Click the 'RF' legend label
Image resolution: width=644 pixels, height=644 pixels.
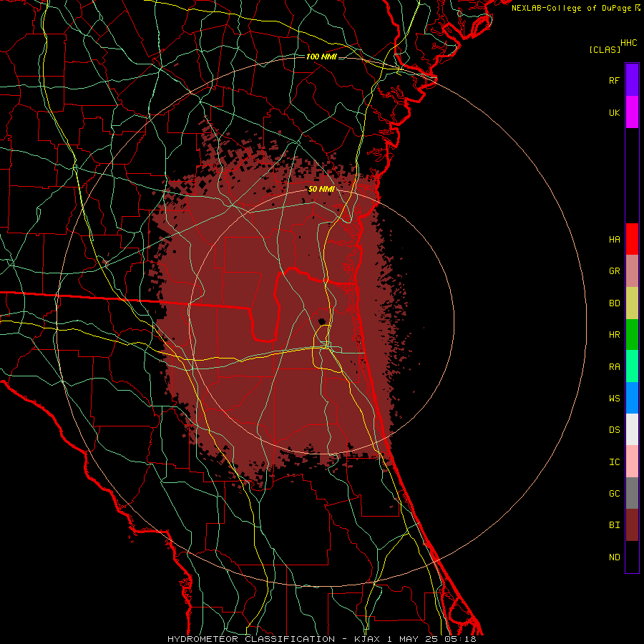click(x=615, y=80)
